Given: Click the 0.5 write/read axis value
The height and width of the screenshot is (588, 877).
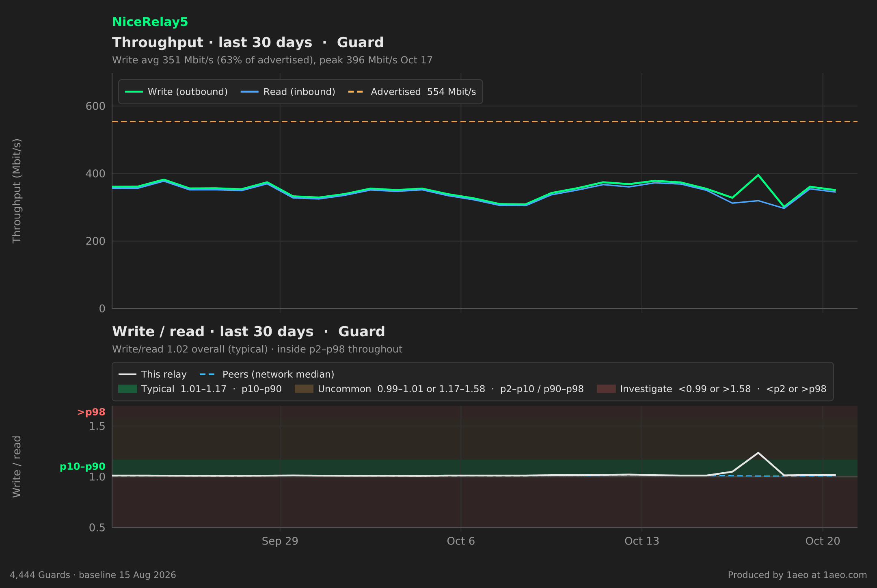Looking at the screenshot, I should point(97,528).
